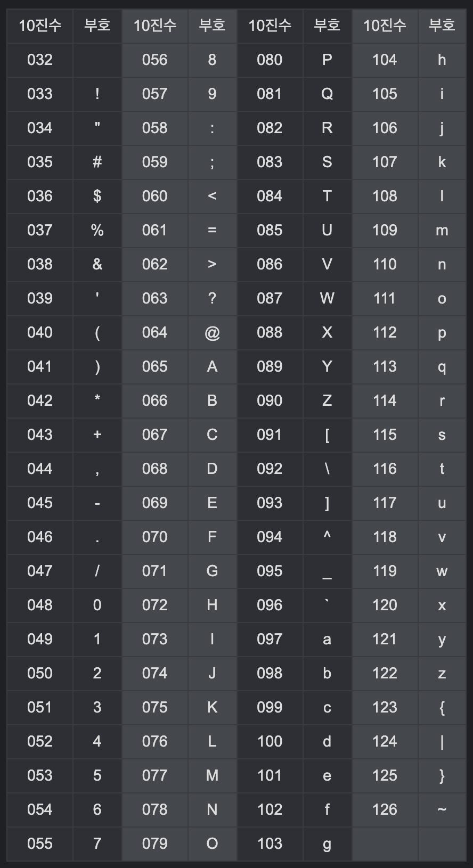Viewport: 473px width, 868px height.
Task: Click the dollar sign symbol cell
Action: pyautogui.click(x=97, y=196)
